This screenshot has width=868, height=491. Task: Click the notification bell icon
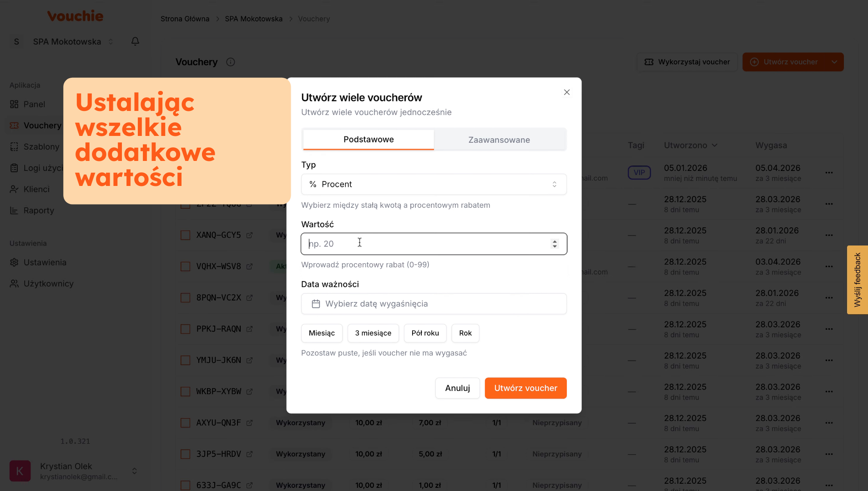[135, 41]
